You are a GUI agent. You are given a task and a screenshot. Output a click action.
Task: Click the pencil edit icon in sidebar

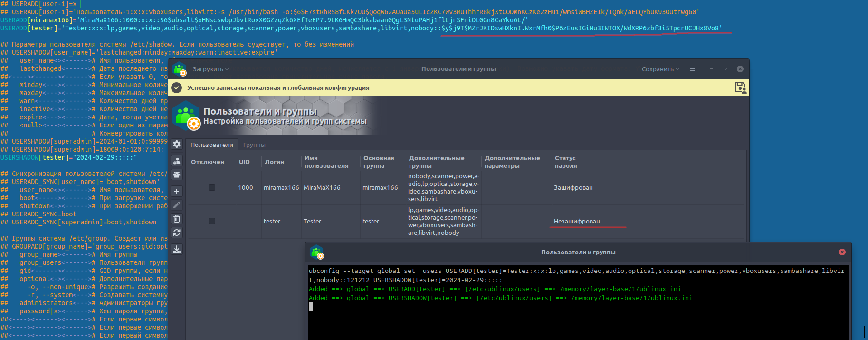click(177, 205)
